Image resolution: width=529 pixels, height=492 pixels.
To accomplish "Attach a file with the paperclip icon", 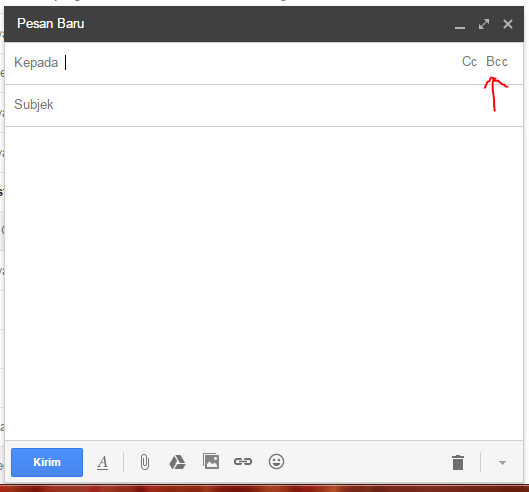I will click(x=145, y=462).
